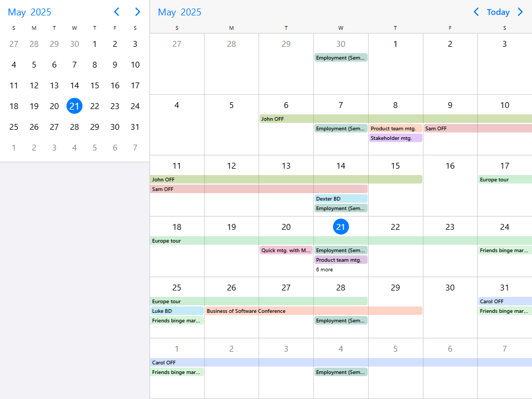Select grayed date 27 in mini calendar's first row
Image resolution: width=532 pixels, height=399 pixels.
click(x=14, y=44)
